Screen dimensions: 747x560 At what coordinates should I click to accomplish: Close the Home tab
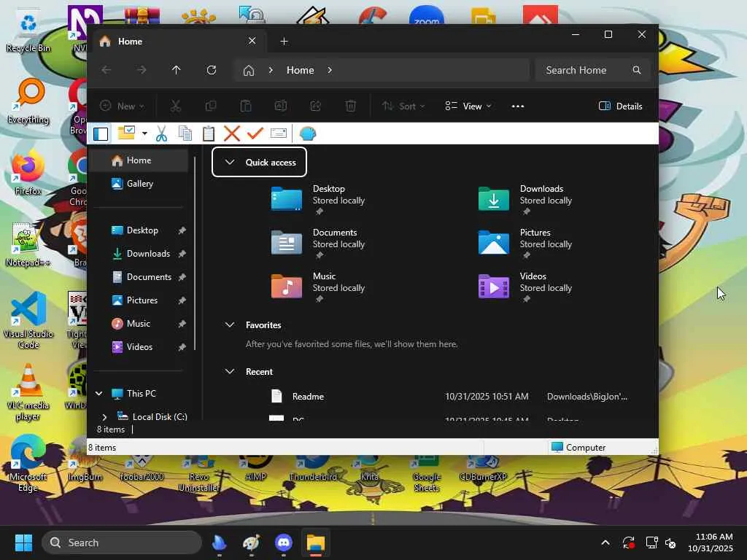coord(252,41)
